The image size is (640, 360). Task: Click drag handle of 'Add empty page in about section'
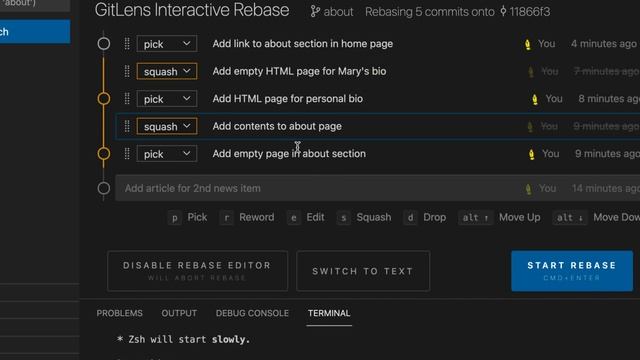click(x=127, y=154)
